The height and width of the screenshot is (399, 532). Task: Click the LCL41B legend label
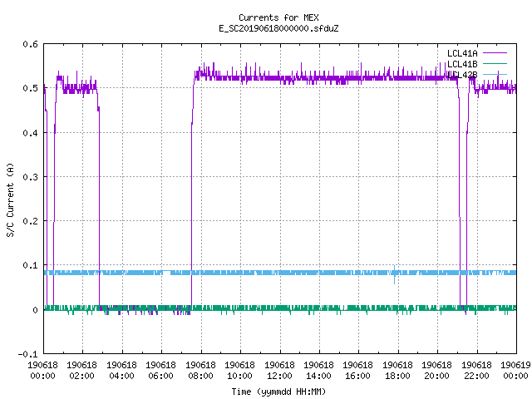point(462,64)
